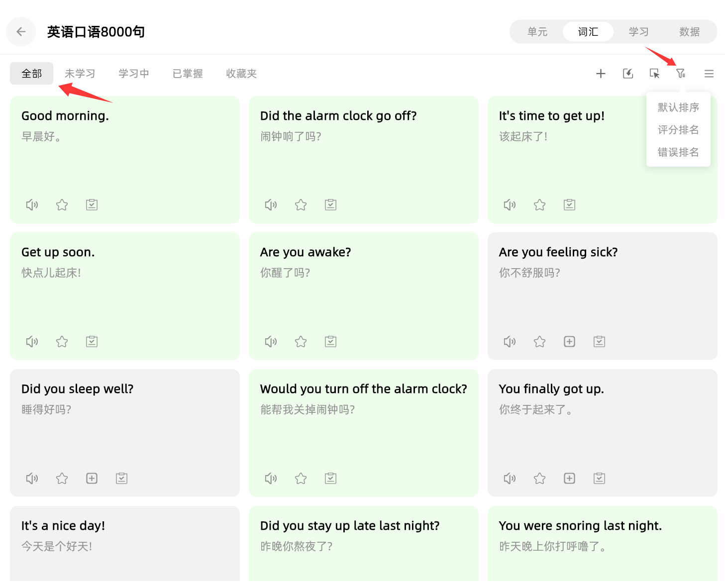Open the 收藏夹 tab

(241, 74)
